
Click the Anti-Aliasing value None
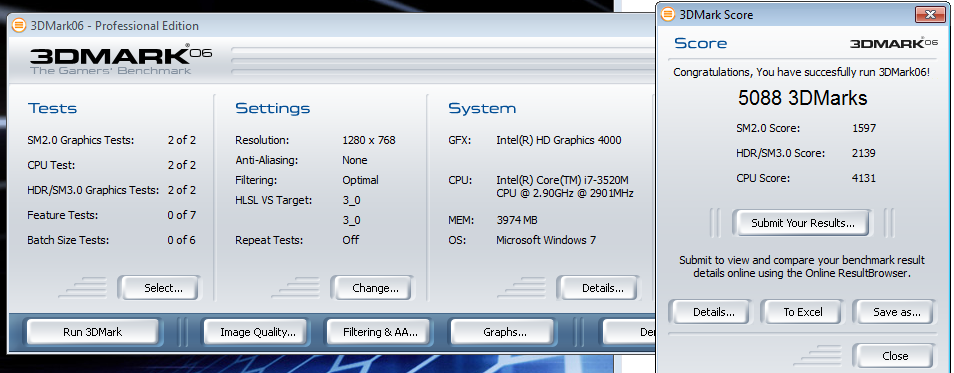pos(355,160)
